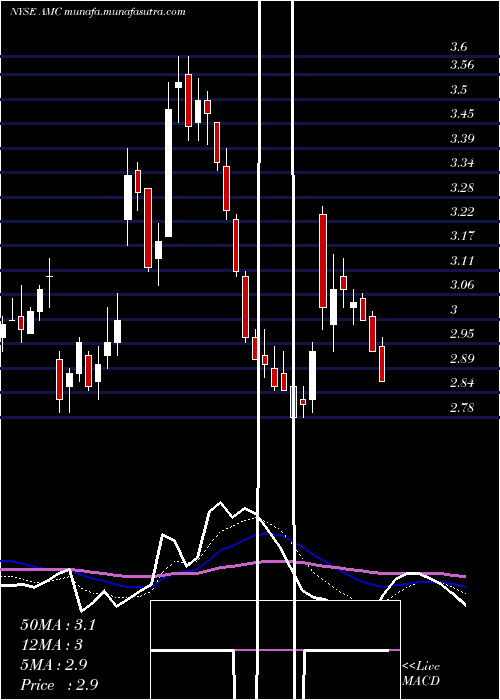Click the 3.28 price axis label

tap(462, 188)
